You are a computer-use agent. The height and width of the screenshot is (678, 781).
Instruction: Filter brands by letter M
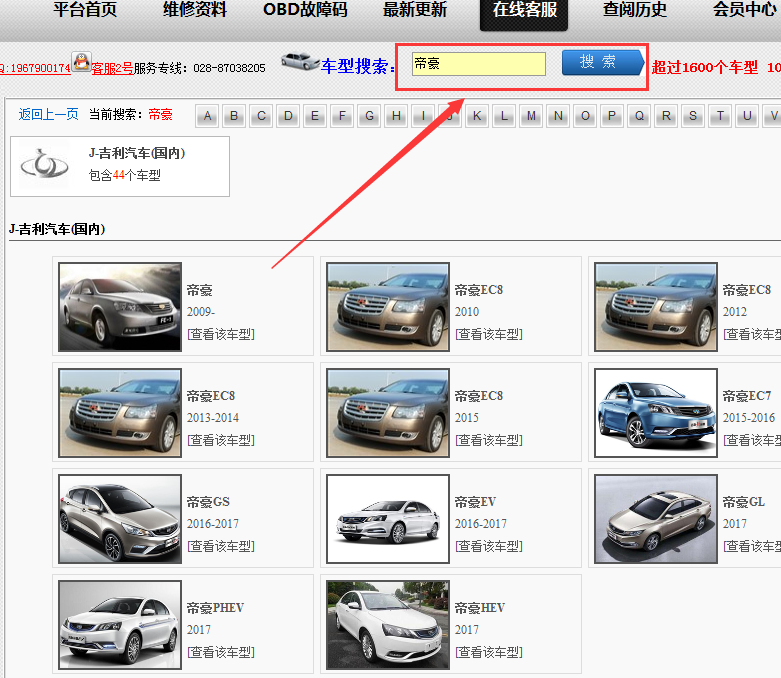pyautogui.click(x=531, y=116)
